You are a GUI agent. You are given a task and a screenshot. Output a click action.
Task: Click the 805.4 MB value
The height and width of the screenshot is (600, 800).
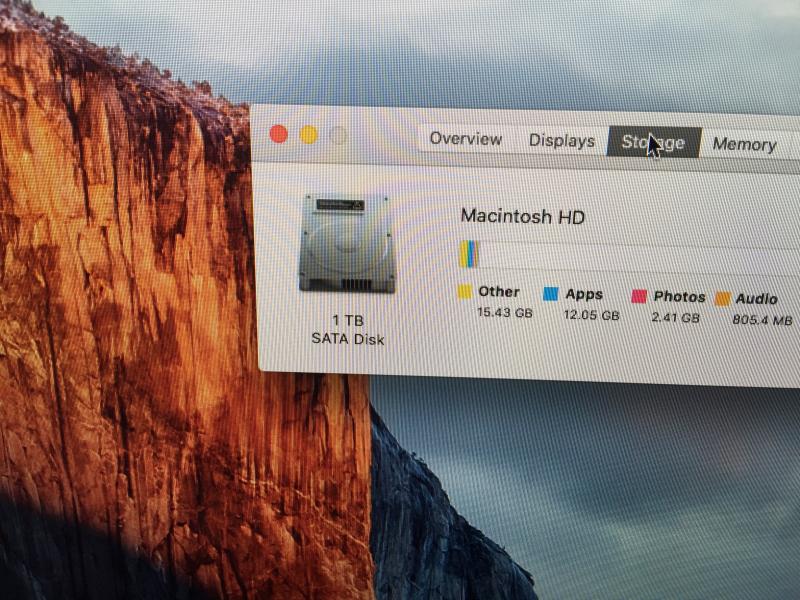[762, 320]
